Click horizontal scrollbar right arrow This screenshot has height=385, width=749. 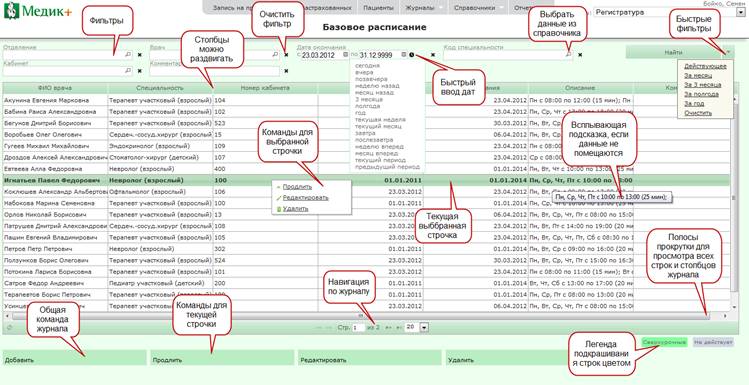725,316
